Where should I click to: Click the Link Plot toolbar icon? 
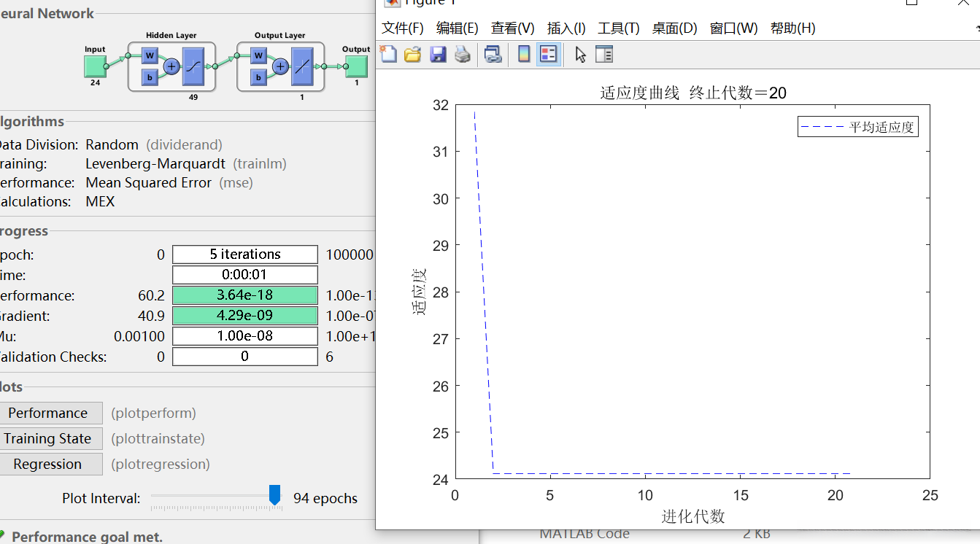coord(493,54)
